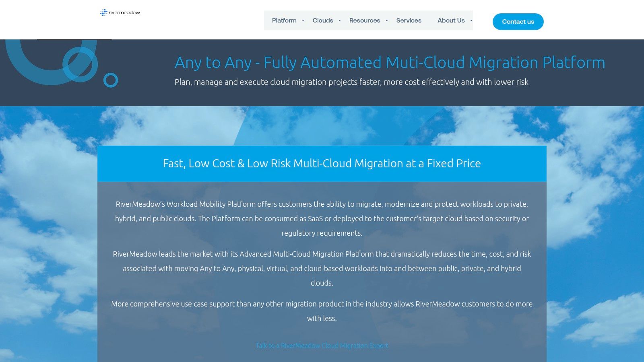
Task: Click the Platform dropdown caret icon
Action: click(x=302, y=21)
